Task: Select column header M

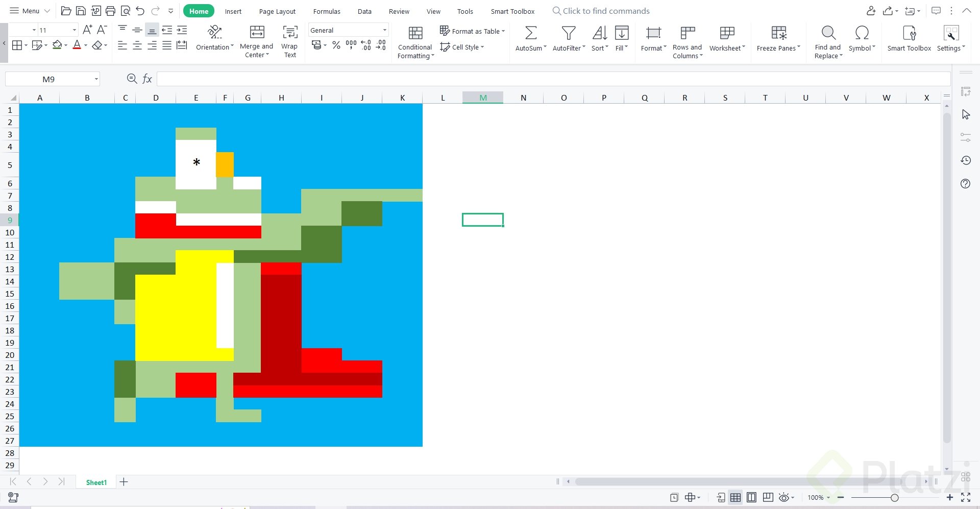Action: (x=483, y=98)
